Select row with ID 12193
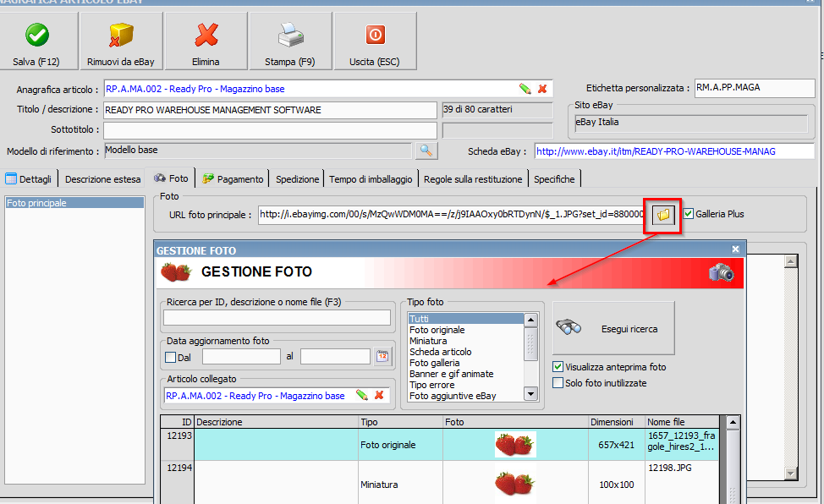The image size is (824, 504). pyautogui.click(x=440, y=445)
